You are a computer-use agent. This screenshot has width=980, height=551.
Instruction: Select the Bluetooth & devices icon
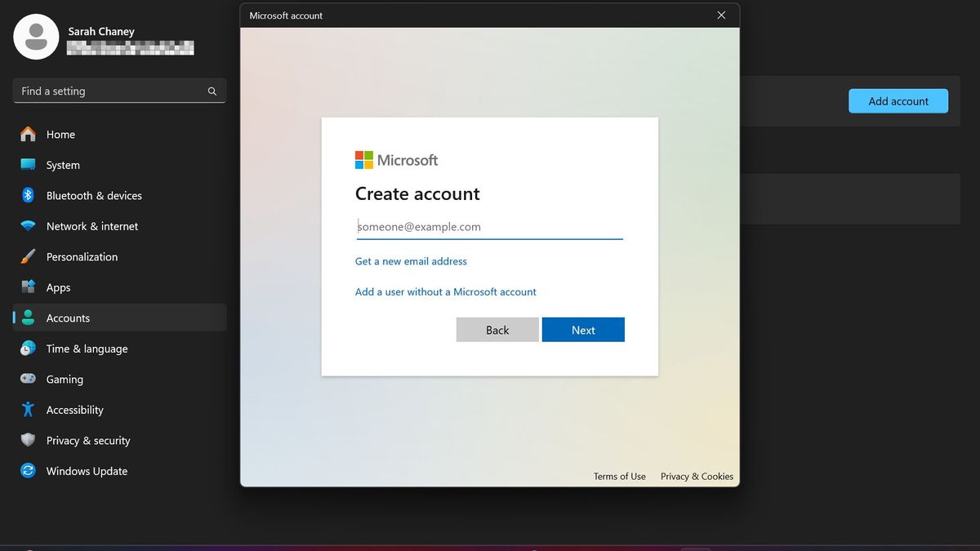pyautogui.click(x=27, y=195)
